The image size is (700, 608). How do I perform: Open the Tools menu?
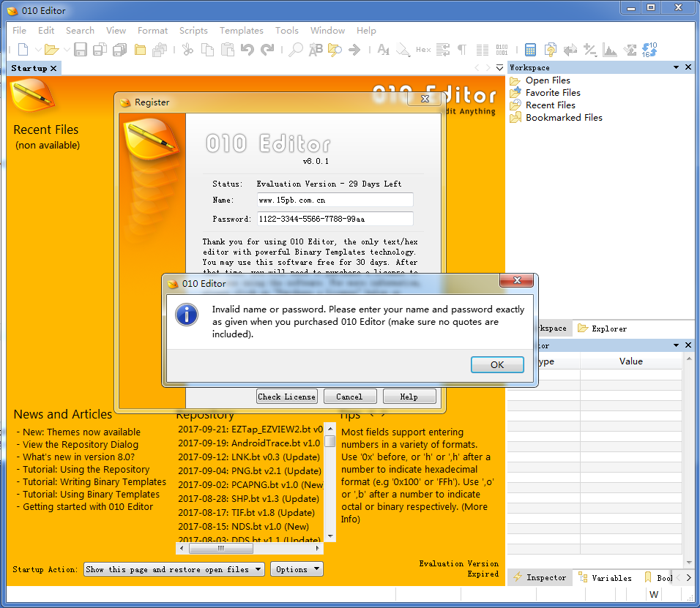pos(286,30)
